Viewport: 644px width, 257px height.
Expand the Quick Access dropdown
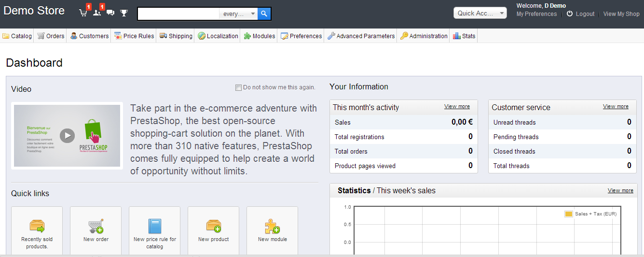[x=480, y=13]
